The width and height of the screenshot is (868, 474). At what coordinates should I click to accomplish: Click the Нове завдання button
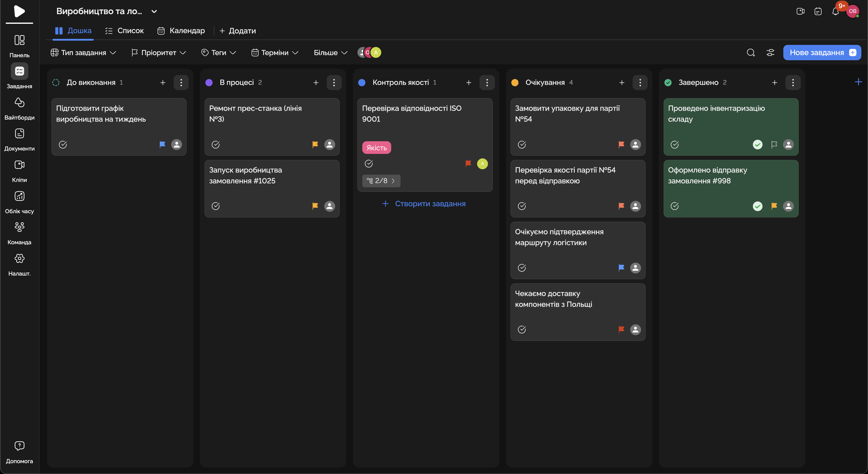coord(822,52)
